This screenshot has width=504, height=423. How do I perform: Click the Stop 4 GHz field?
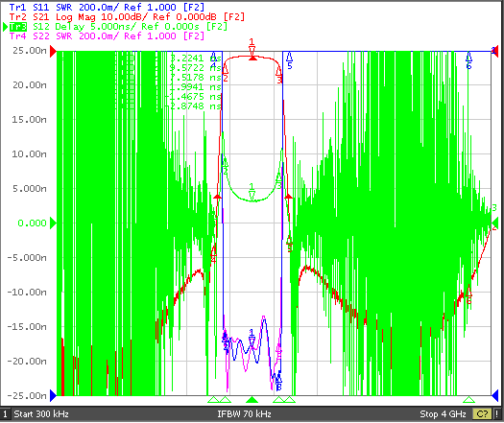point(443,414)
